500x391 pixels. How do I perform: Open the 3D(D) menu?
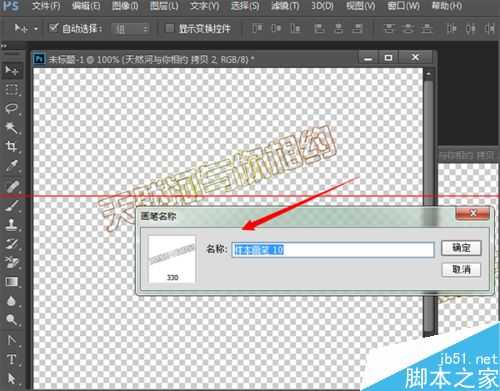pos(322,6)
